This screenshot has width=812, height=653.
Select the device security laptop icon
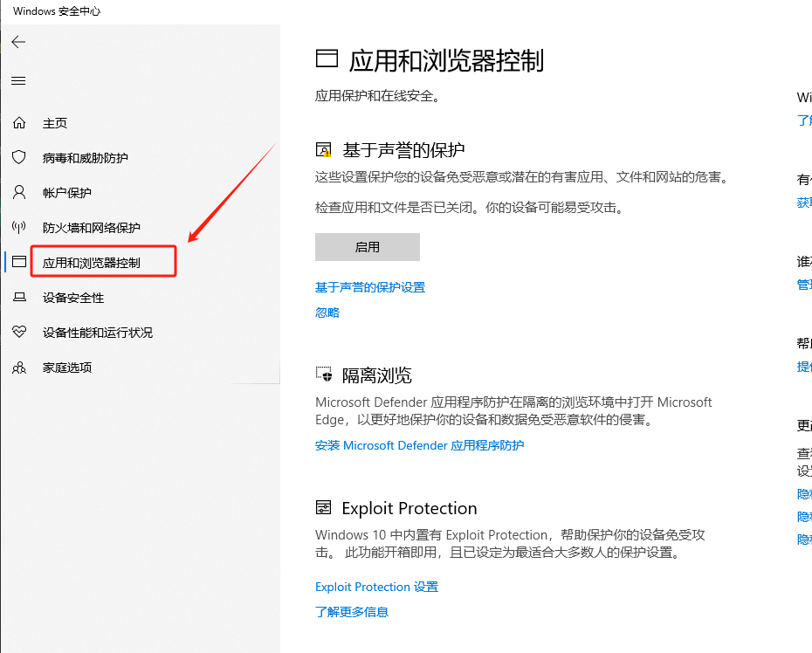tap(19, 298)
